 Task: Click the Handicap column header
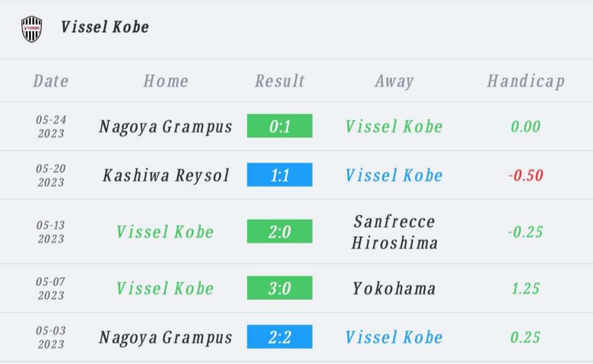point(526,81)
